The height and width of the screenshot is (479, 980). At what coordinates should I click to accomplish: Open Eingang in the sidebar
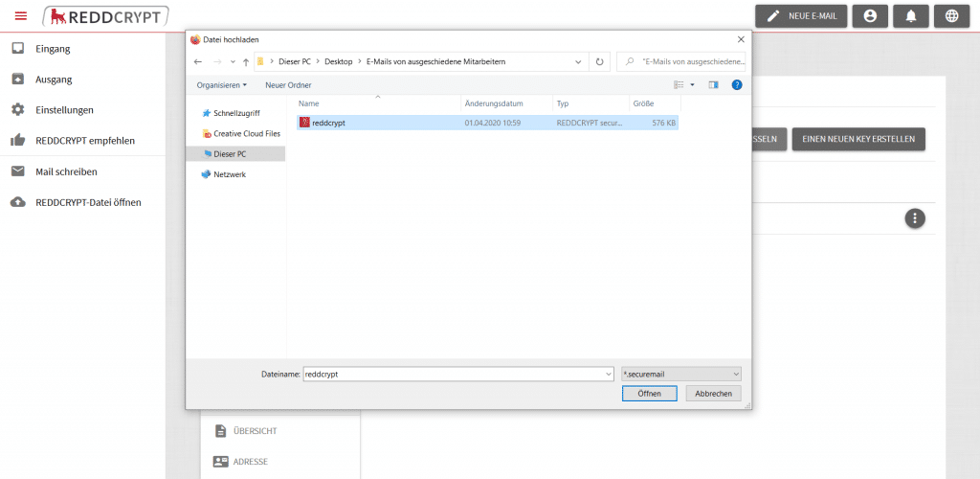click(53, 49)
